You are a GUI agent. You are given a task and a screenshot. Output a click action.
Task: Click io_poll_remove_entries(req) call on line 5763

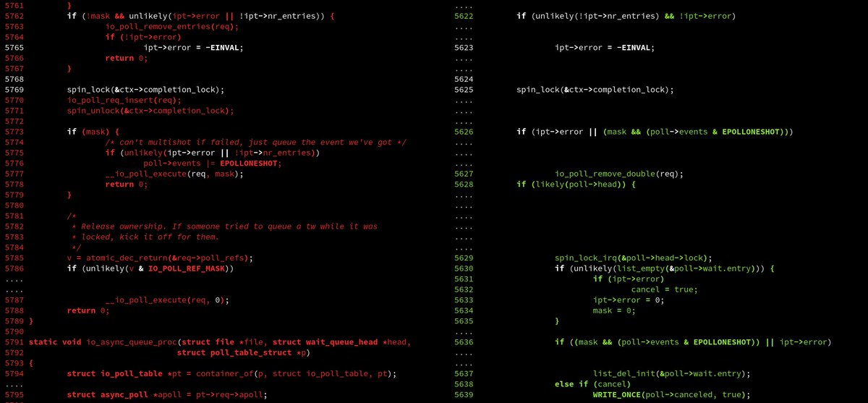171,26
